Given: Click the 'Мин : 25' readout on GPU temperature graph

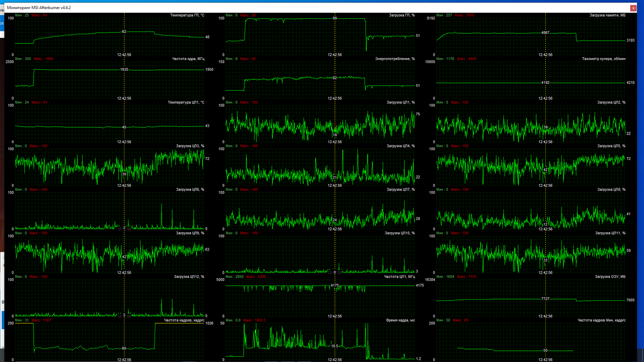Looking at the screenshot, I should (x=22, y=15).
